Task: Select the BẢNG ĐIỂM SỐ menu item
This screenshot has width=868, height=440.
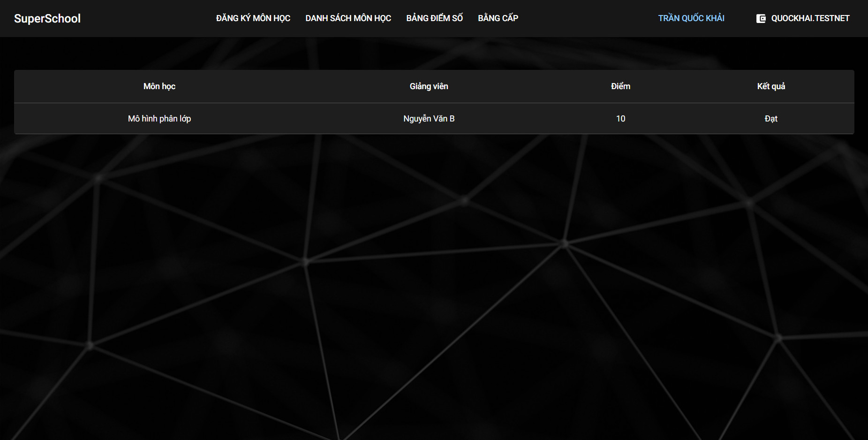Action: click(x=435, y=18)
